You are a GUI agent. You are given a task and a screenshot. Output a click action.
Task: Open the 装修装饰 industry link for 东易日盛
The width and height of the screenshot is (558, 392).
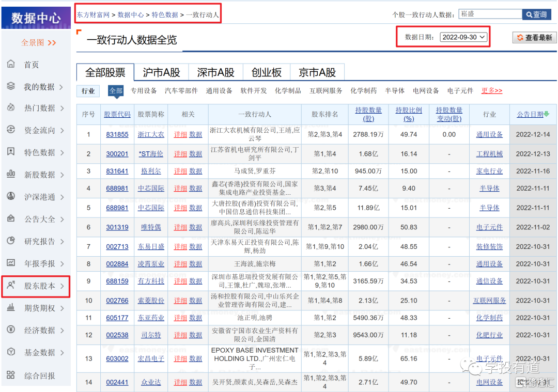(x=489, y=246)
